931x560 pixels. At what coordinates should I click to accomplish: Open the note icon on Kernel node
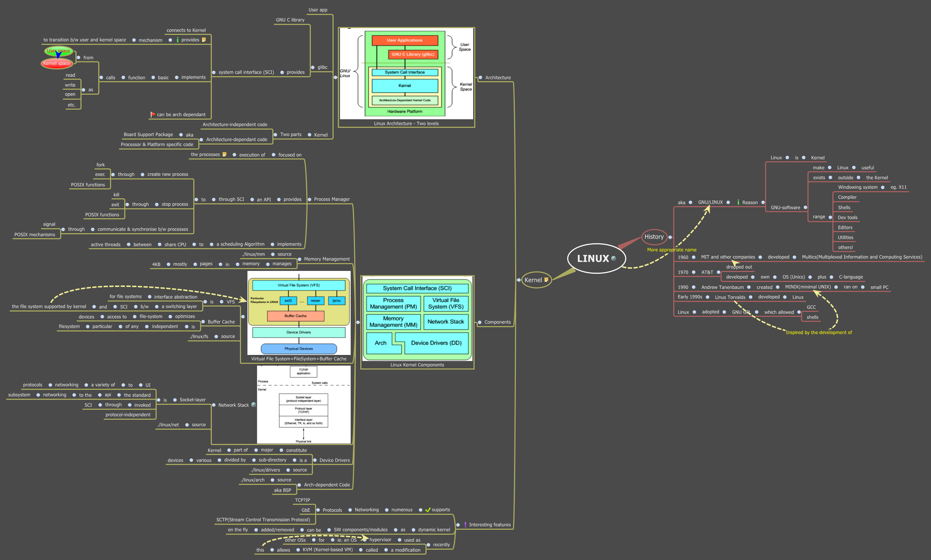[x=546, y=279]
